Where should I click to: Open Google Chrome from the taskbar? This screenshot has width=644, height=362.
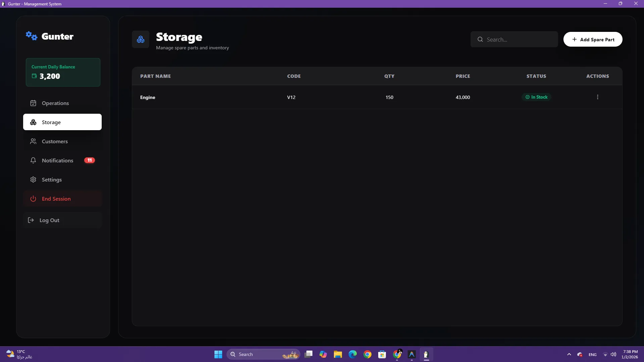coord(367,354)
